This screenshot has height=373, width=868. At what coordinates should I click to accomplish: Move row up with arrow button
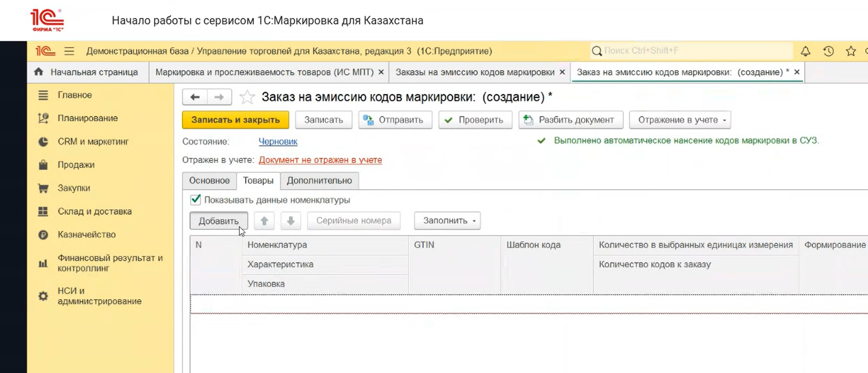[x=264, y=220]
